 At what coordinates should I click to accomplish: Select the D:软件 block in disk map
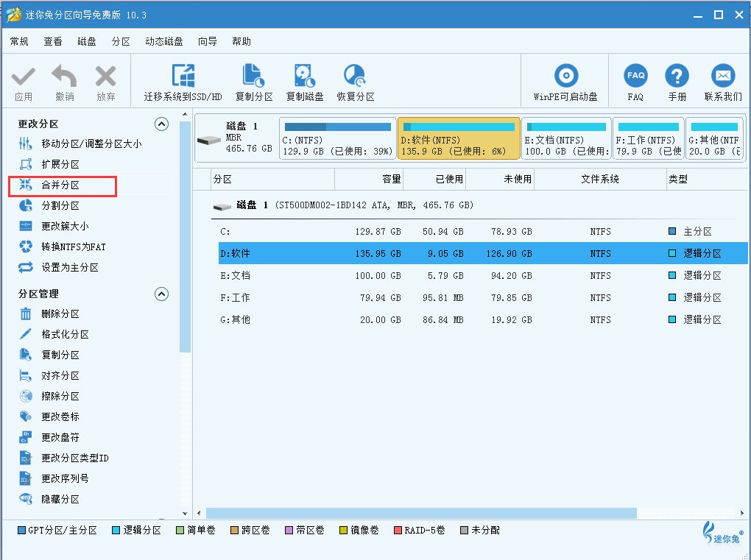pos(459,139)
